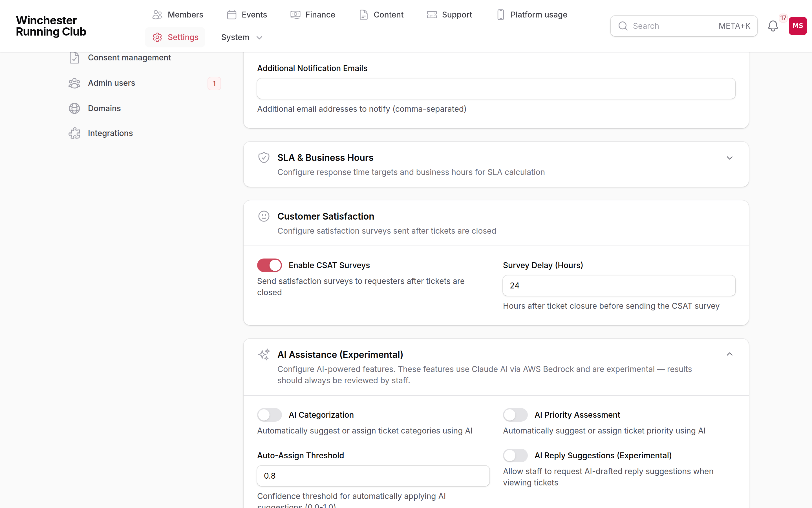
Task: Click the Auto-Assign Threshold input
Action: [373, 476]
